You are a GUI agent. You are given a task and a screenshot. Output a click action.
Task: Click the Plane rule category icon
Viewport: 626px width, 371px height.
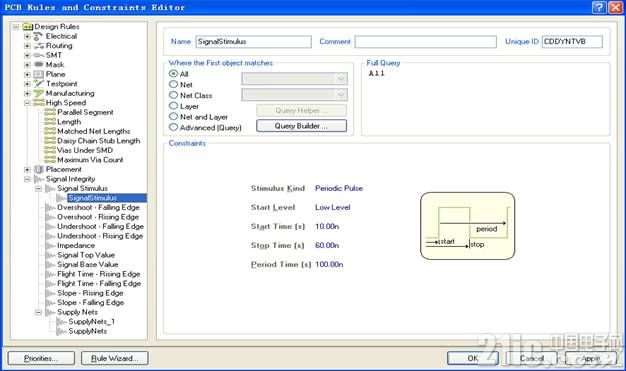(x=38, y=74)
